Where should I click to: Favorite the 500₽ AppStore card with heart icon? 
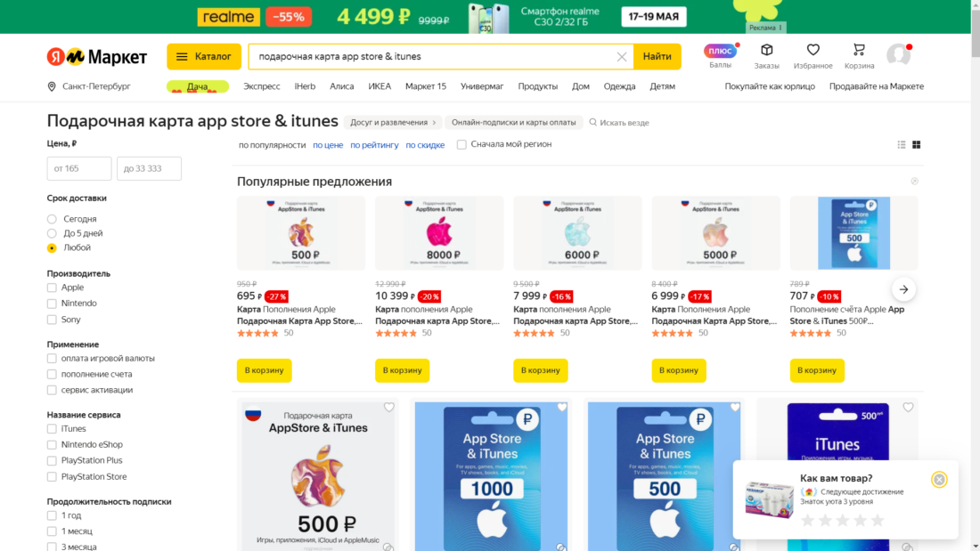click(x=388, y=407)
